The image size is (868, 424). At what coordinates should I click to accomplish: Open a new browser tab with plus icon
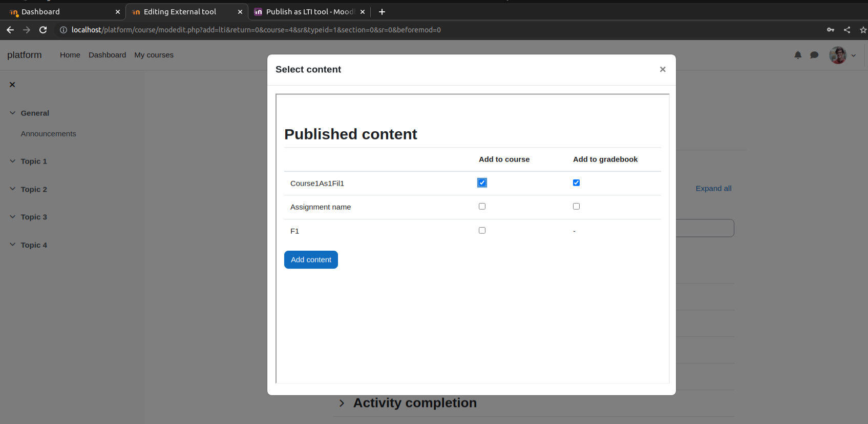pyautogui.click(x=382, y=12)
